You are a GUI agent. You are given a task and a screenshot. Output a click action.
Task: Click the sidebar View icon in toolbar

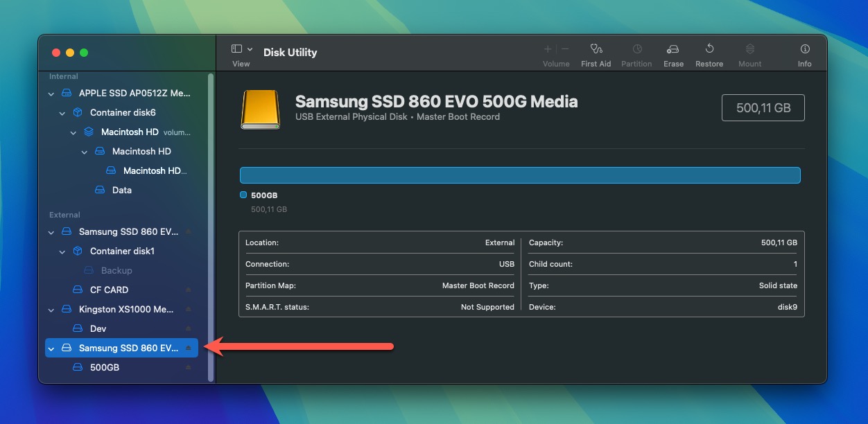[236, 49]
